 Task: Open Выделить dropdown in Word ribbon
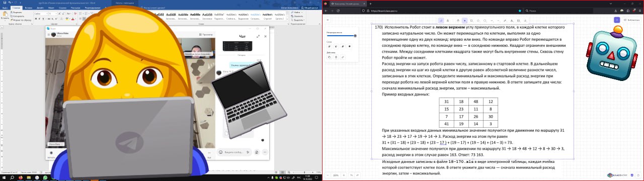(x=298, y=20)
